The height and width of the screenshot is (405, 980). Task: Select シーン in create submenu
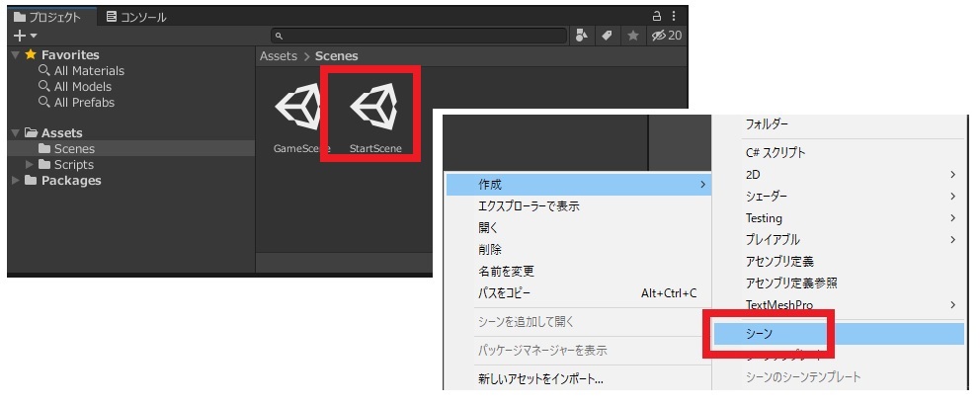coord(840,334)
